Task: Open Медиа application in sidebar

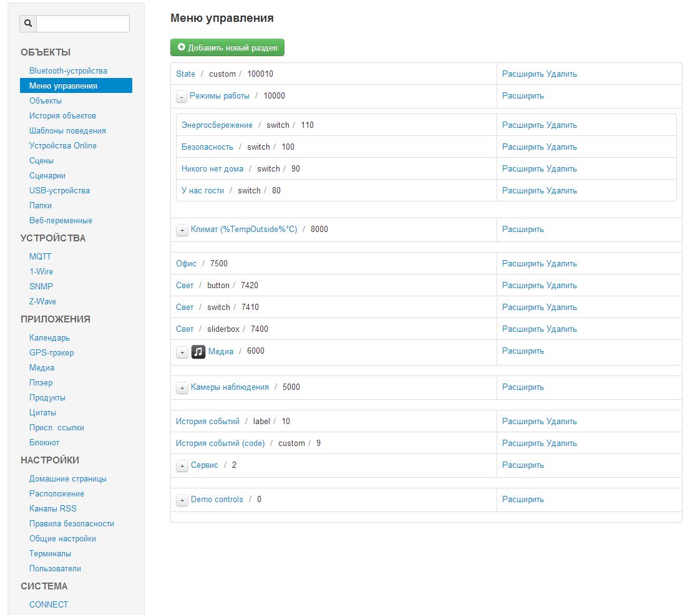Action: (x=42, y=368)
